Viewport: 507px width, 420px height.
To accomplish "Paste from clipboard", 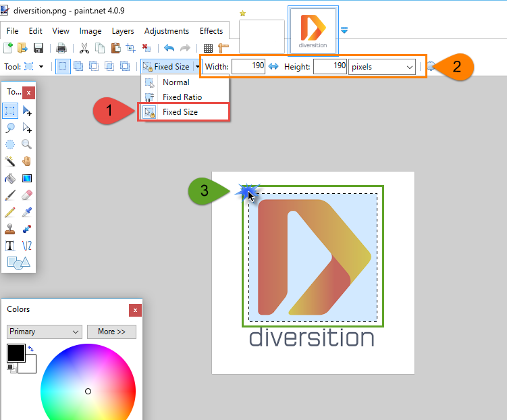I will click(115, 48).
